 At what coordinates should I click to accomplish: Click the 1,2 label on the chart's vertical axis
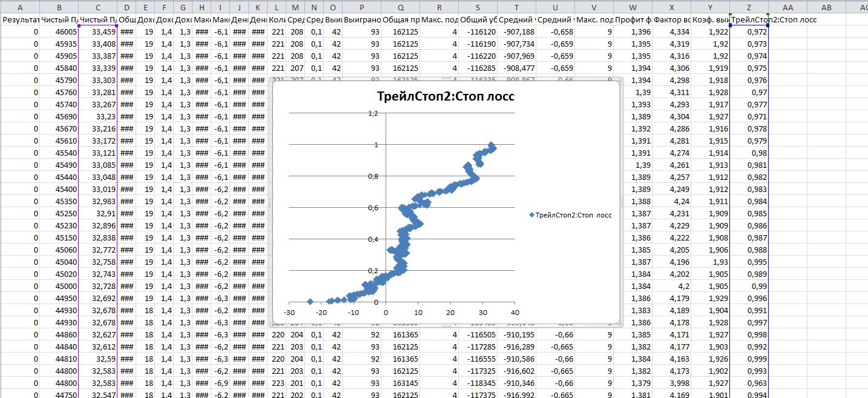(373, 113)
